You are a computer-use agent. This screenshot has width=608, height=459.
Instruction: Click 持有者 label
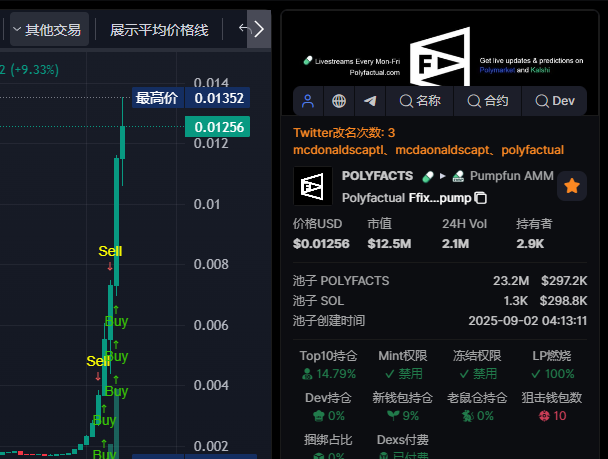(534, 224)
